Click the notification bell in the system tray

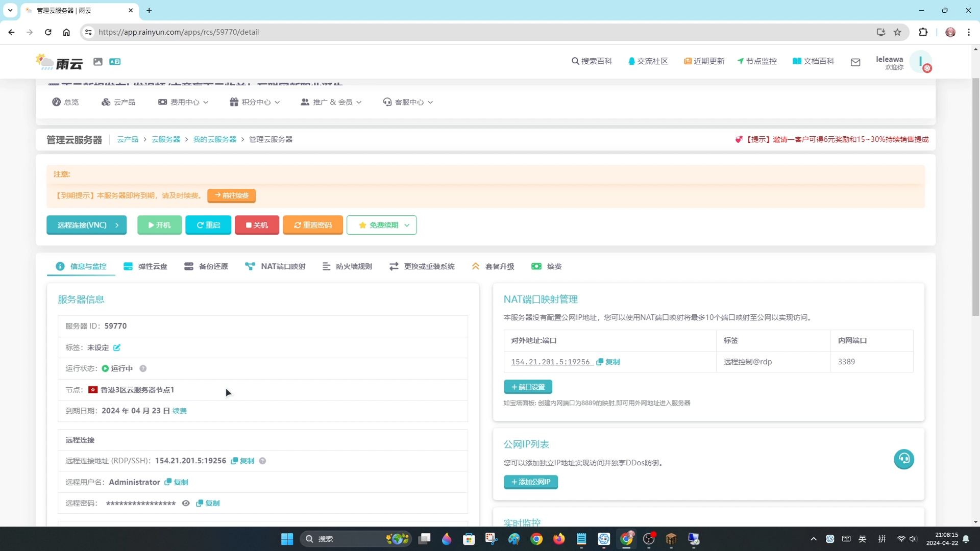(966, 539)
